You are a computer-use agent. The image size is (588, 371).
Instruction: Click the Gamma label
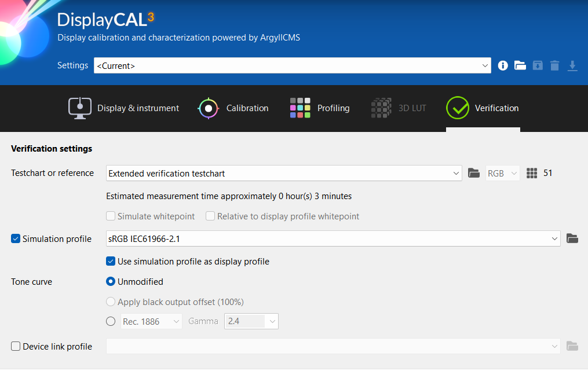tap(203, 321)
